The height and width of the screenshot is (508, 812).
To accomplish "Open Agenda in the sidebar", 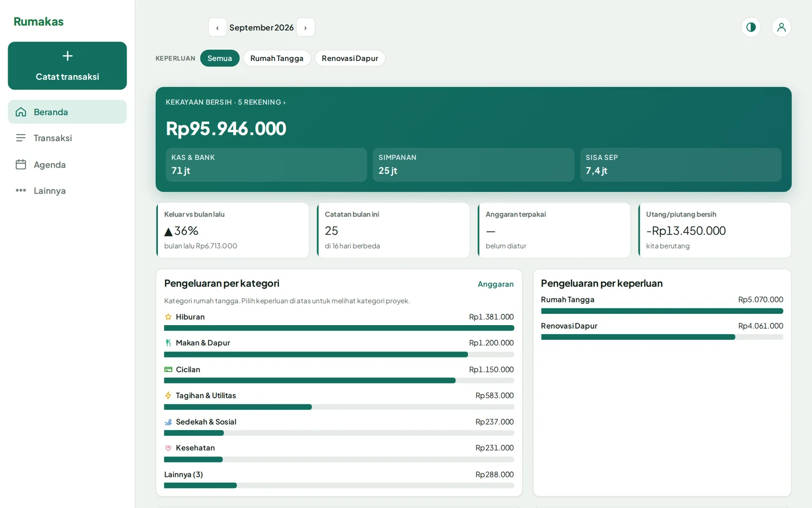I will pos(67,165).
